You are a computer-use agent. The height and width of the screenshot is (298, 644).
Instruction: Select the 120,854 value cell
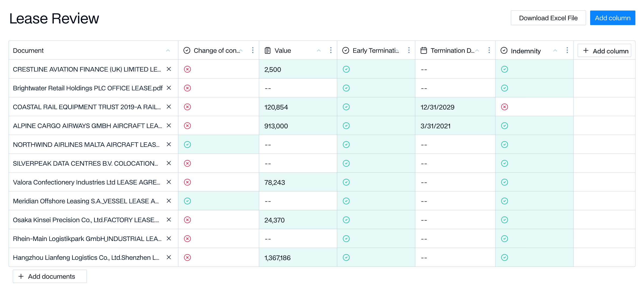point(298,107)
